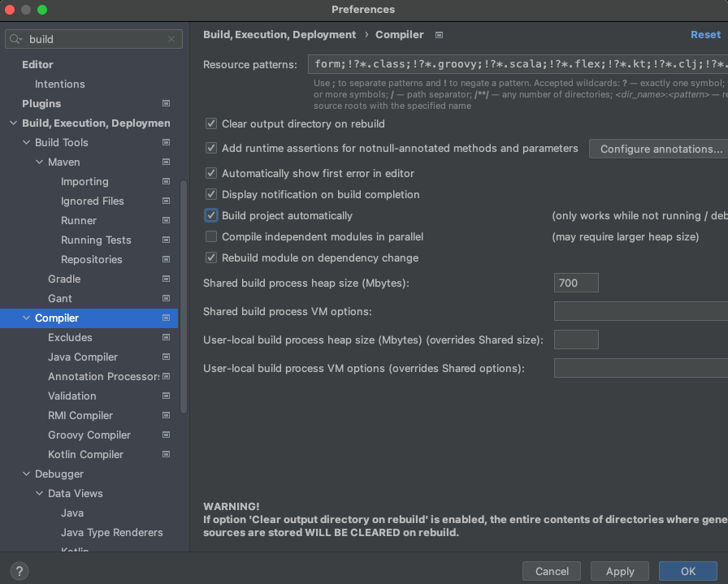The width and height of the screenshot is (728, 584).
Task: Click the icon beside the Excludes entry
Action: tap(166, 337)
